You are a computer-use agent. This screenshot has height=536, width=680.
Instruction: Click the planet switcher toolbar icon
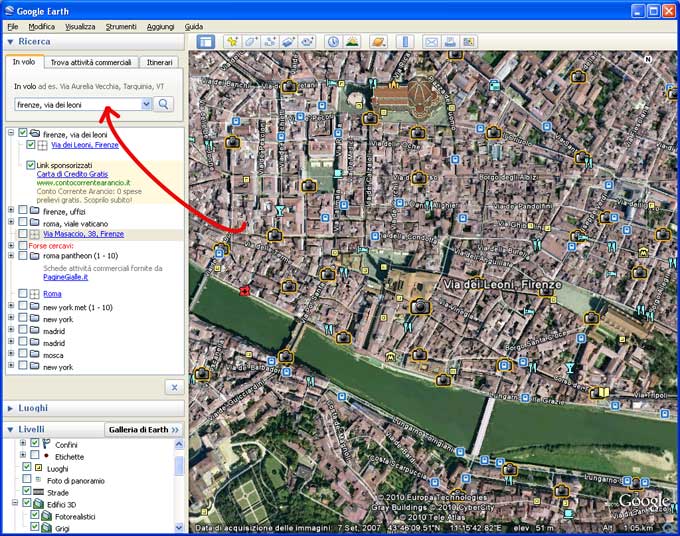pos(379,42)
